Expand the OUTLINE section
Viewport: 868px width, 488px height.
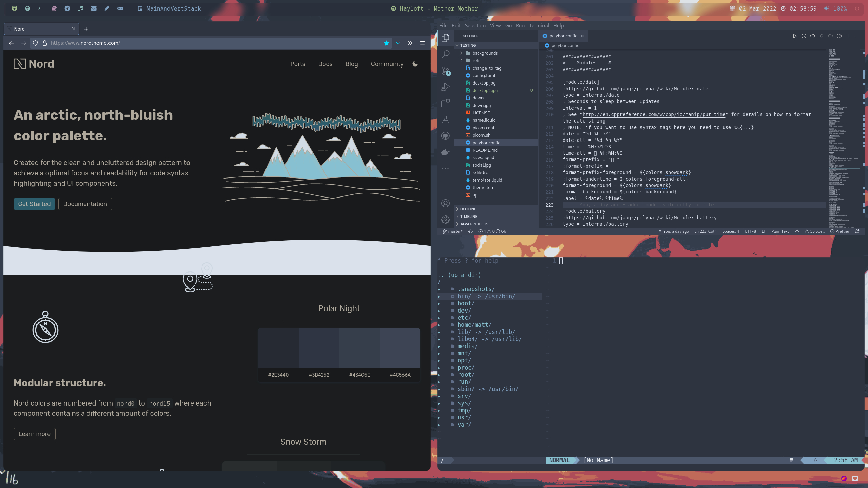pos(468,209)
